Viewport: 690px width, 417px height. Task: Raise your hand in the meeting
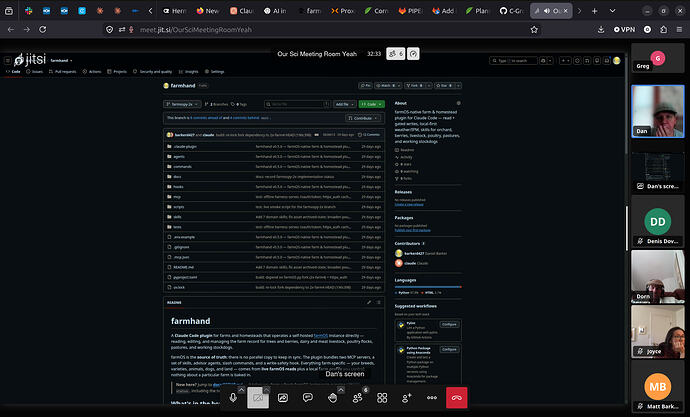click(333, 398)
